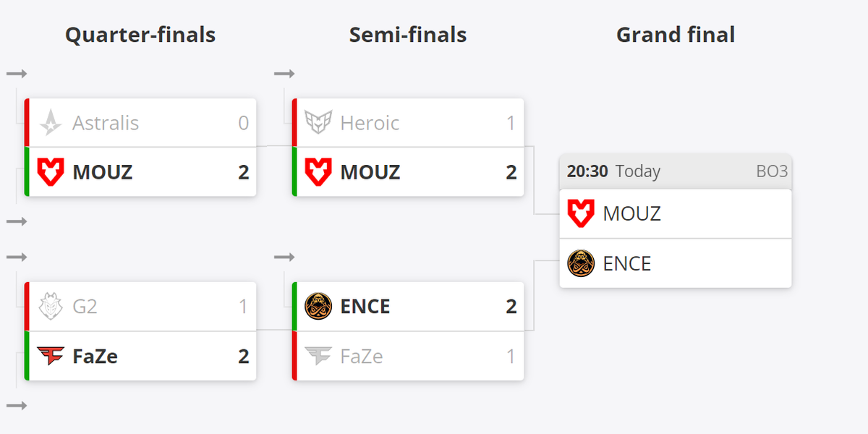
Task: Click FaZe logo in semi-finals match
Action: click(x=318, y=356)
